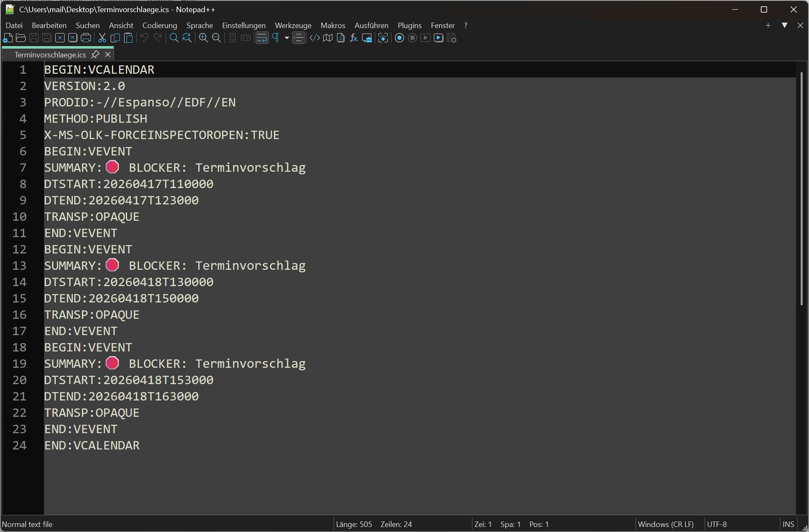Click the Copy toolbar icon

click(115, 38)
